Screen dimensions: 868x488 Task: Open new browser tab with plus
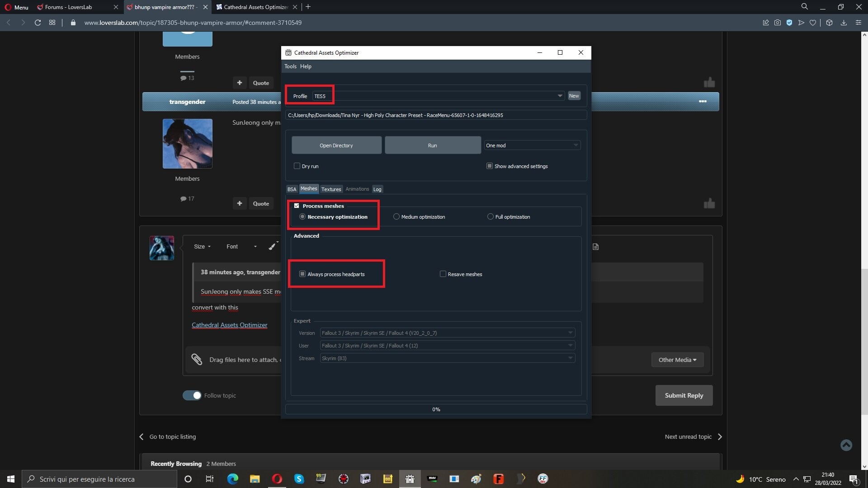pyautogui.click(x=308, y=7)
